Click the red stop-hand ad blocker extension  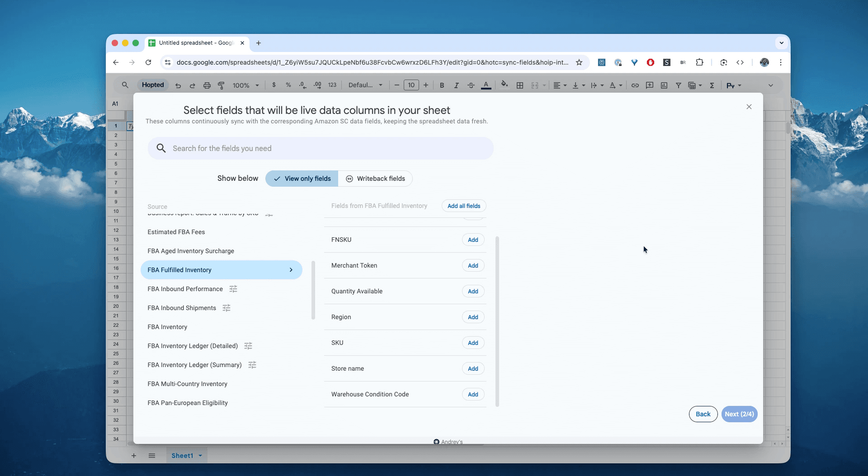pos(651,62)
